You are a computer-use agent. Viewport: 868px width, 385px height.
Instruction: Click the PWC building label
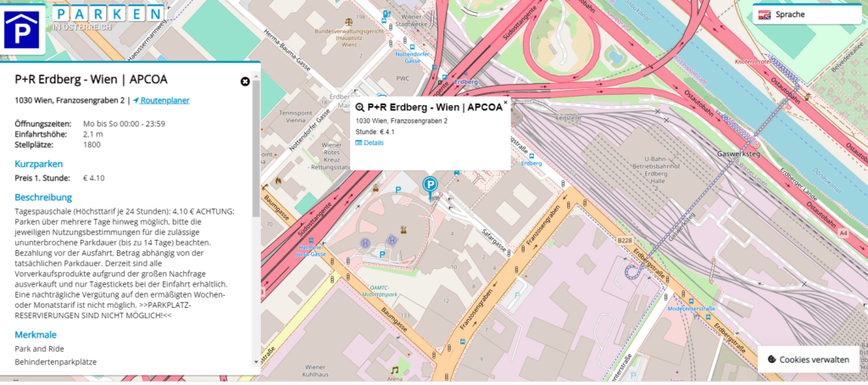pos(403,78)
